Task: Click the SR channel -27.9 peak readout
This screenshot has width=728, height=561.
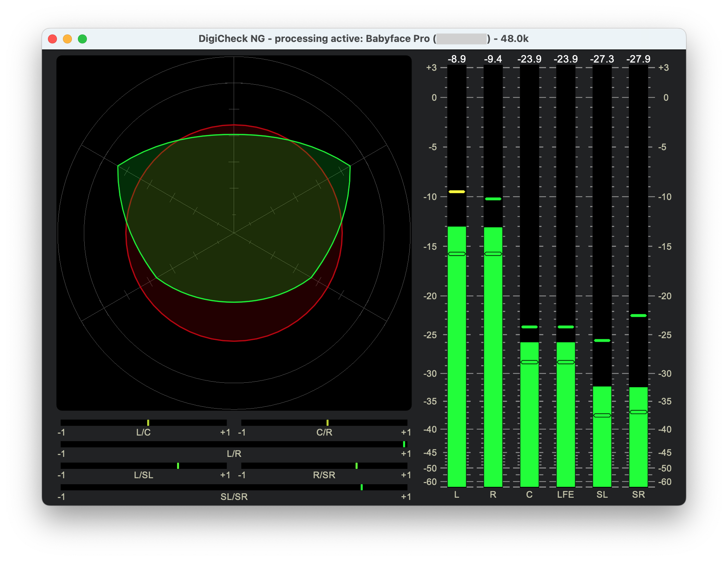Action: point(638,59)
